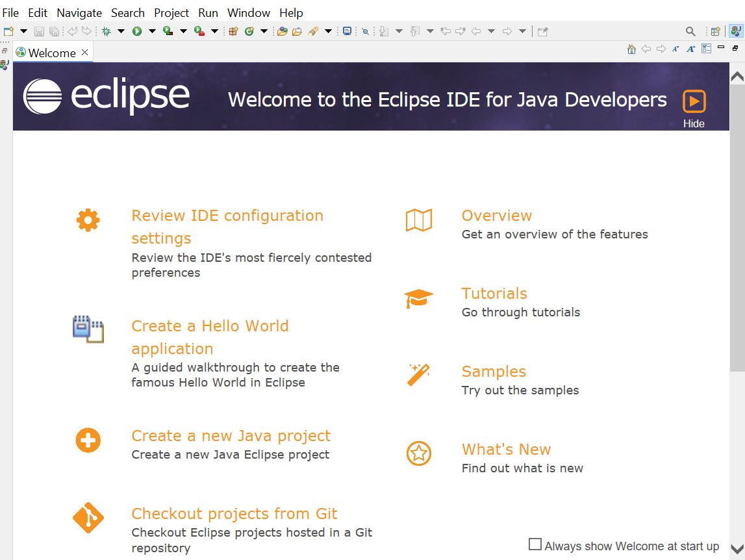
Task: Click the blue monitor console icon
Action: coord(347,31)
